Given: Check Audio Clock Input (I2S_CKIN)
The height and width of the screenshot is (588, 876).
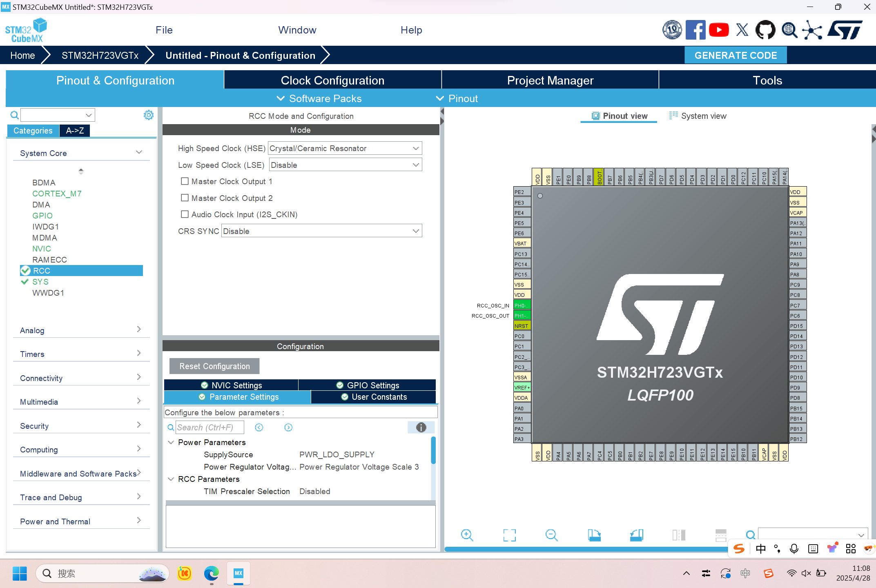Looking at the screenshot, I should (x=185, y=214).
